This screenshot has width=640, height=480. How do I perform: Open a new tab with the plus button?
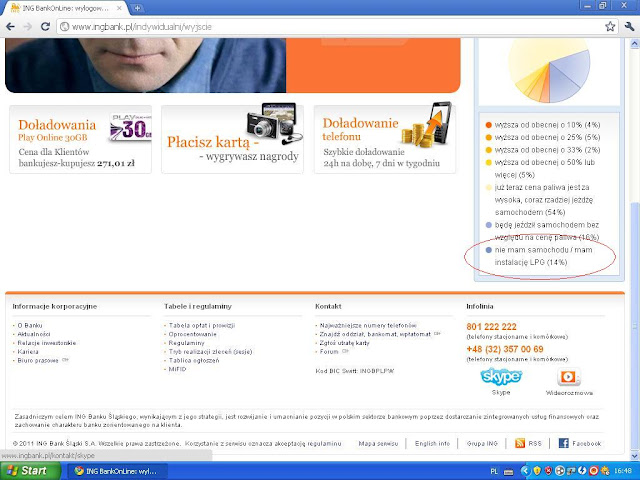138,8
